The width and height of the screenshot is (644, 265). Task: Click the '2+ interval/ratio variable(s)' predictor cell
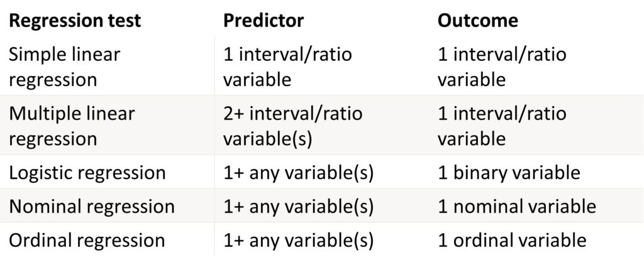coord(293,126)
